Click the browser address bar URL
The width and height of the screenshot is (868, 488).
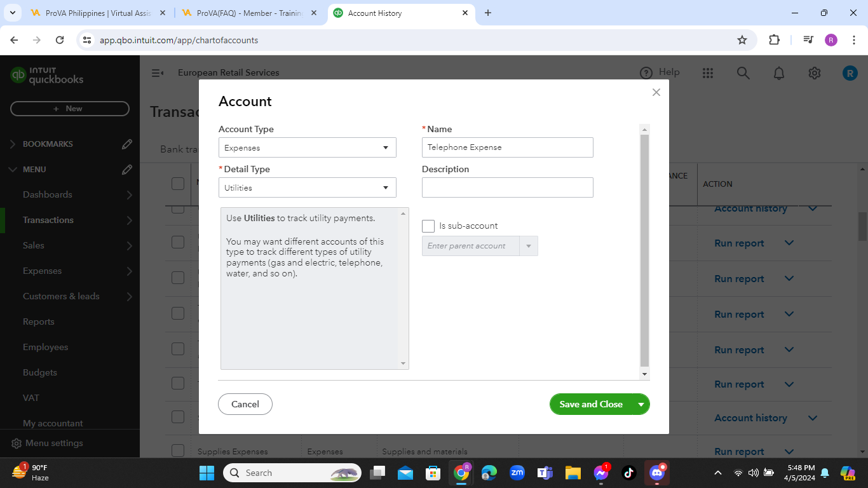179,40
